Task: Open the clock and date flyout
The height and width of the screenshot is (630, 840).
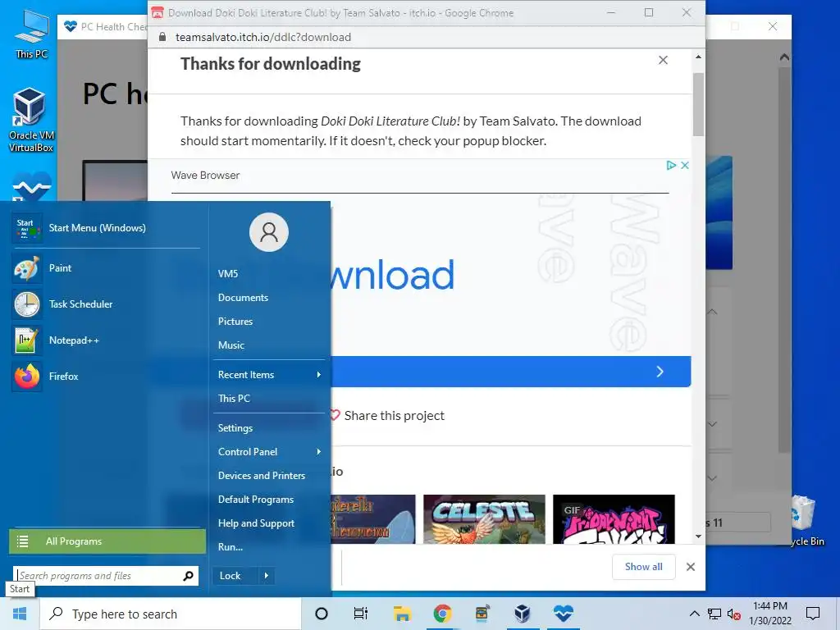Action: click(x=769, y=614)
